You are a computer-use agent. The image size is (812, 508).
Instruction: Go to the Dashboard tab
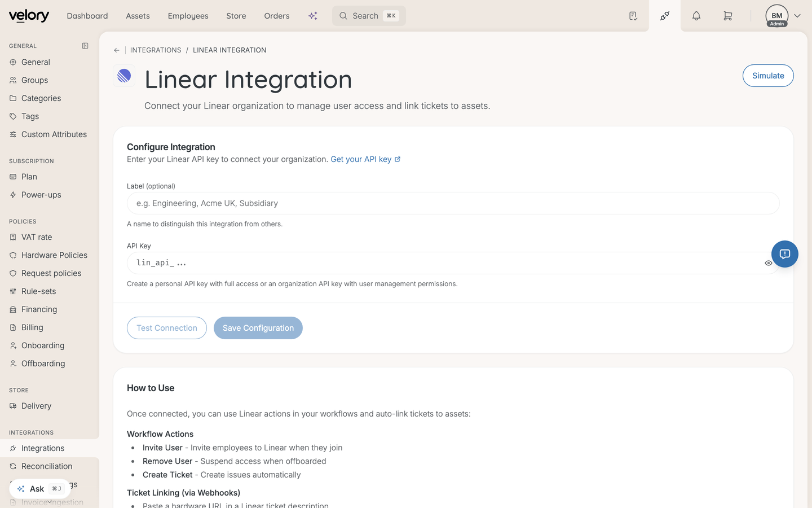coord(87,16)
